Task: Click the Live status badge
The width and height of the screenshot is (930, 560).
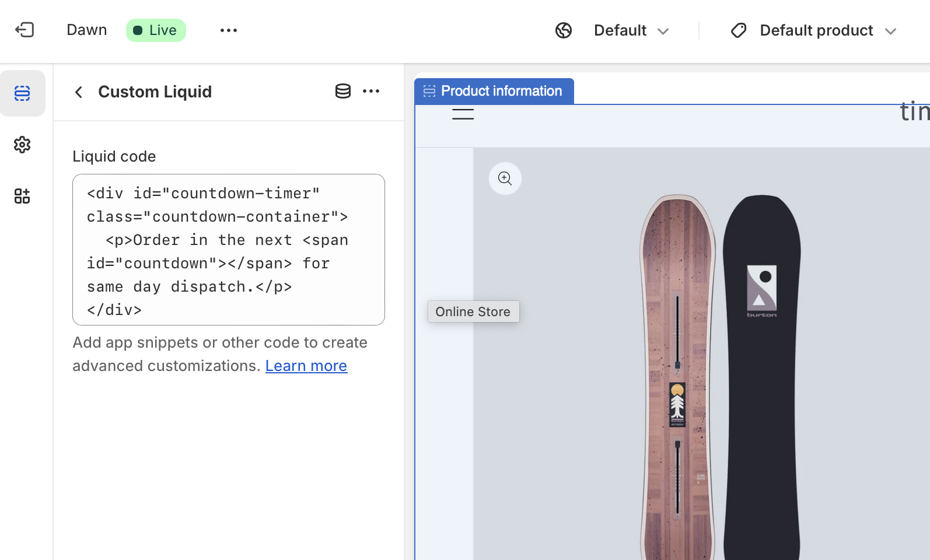Action: pos(156,30)
